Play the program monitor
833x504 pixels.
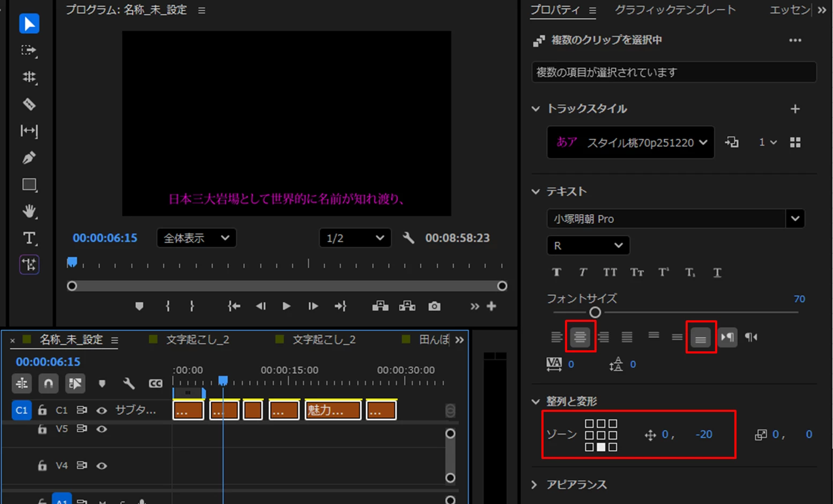click(x=287, y=306)
